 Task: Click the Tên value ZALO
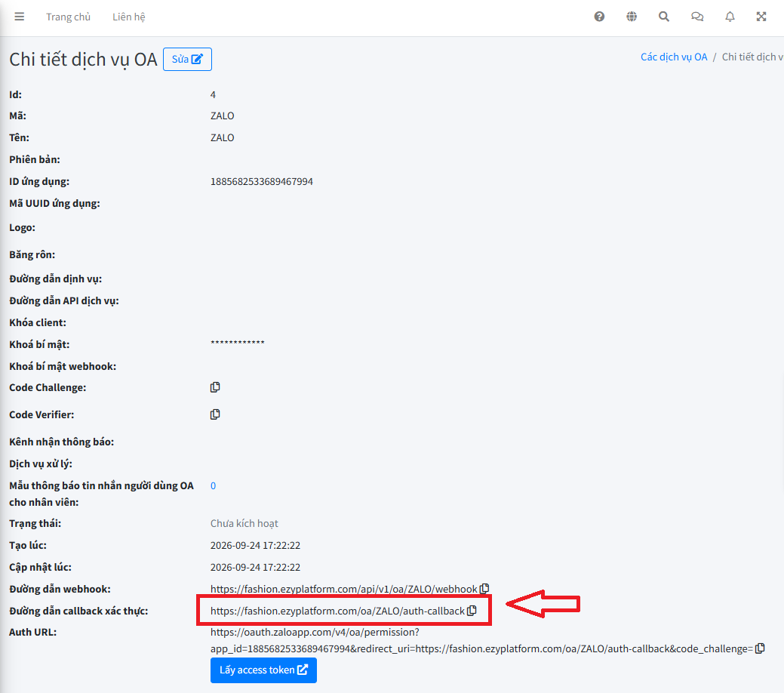point(222,137)
